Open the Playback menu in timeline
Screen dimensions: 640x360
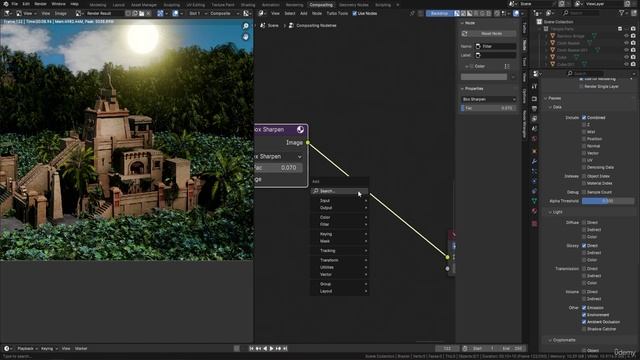click(x=27, y=349)
